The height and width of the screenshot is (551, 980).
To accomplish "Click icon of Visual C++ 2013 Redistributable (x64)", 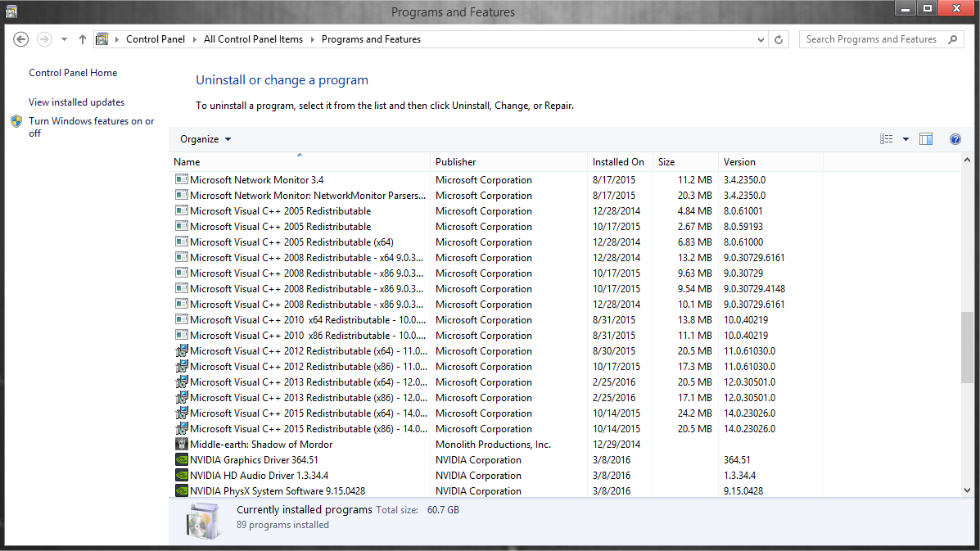I will tap(181, 382).
